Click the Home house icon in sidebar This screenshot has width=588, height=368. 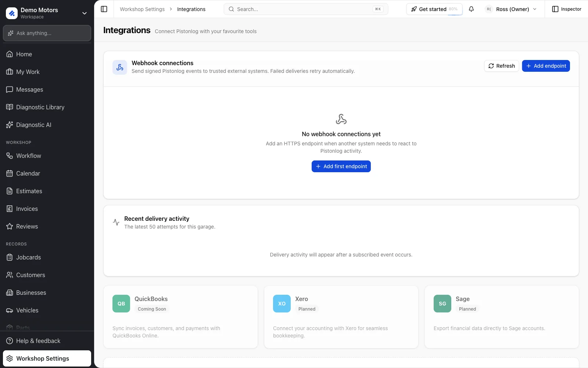(10, 54)
